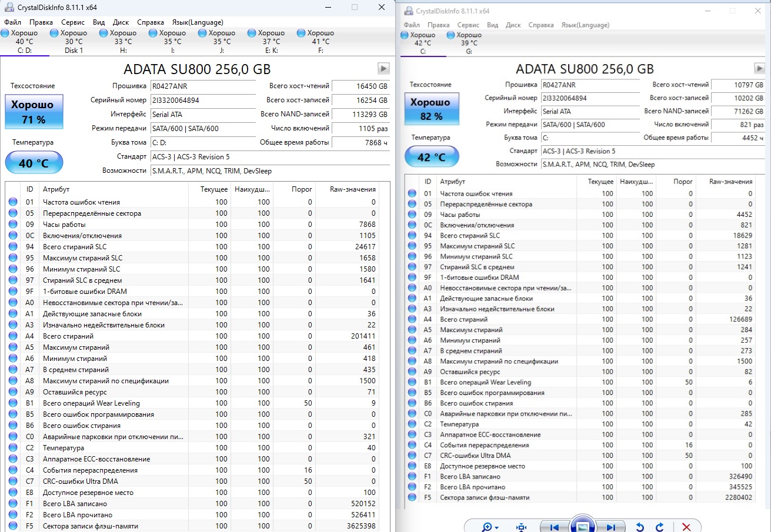
Task: Click serial number field in left window
Action: point(204,100)
